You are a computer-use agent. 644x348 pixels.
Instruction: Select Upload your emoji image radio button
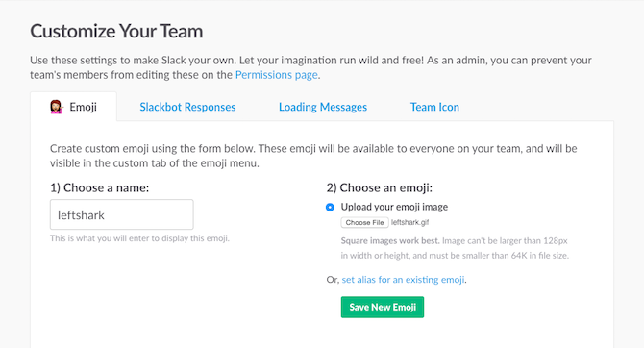click(x=330, y=207)
